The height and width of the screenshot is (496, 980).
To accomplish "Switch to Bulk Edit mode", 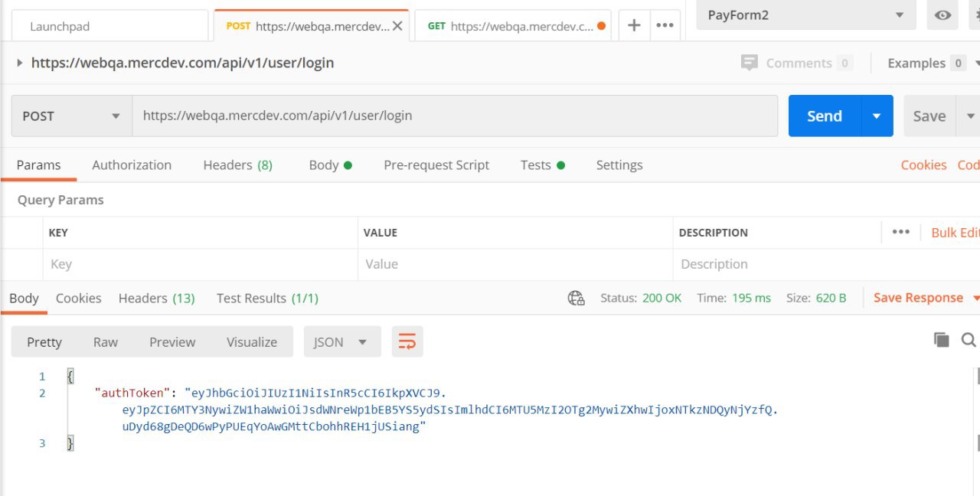I will coord(955,232).
